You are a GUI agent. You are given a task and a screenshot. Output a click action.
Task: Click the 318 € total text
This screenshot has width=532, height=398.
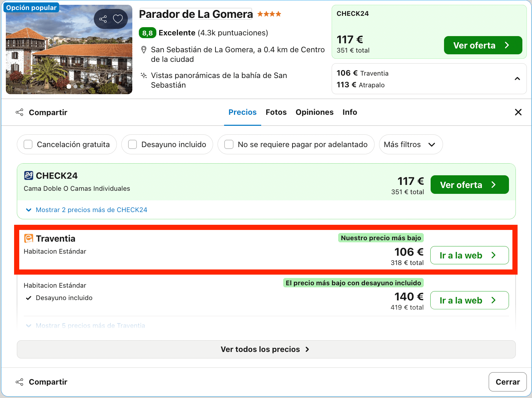(407, 263)
